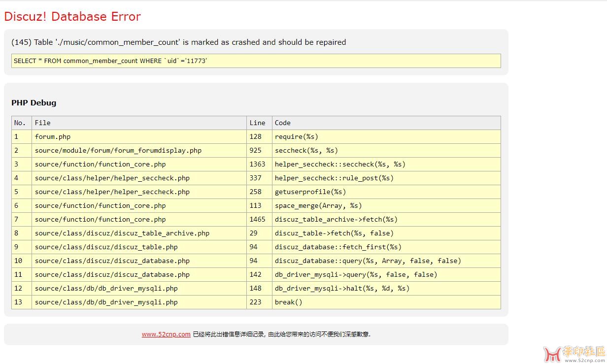Click the 'Line' column header
Image resolution: width=607 pixels, height=364 pixels.
click(260, 123)
